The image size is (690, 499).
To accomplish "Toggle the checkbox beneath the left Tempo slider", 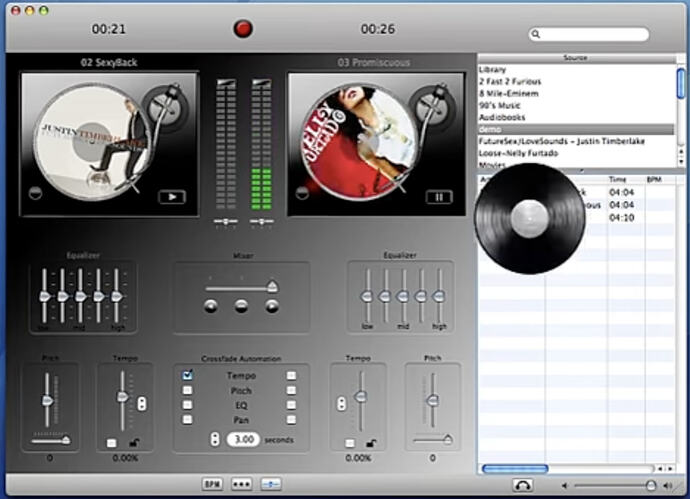I will (x=112, y=443).
